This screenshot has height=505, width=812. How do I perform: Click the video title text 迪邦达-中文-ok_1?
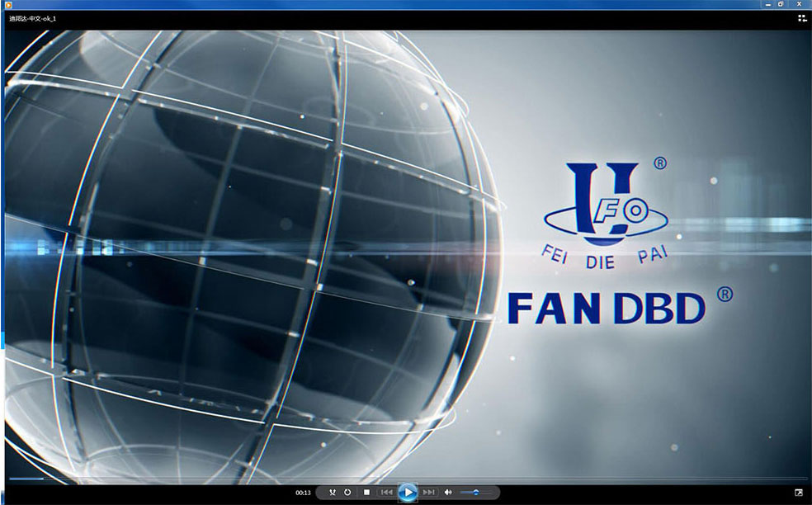click(33, 19)
